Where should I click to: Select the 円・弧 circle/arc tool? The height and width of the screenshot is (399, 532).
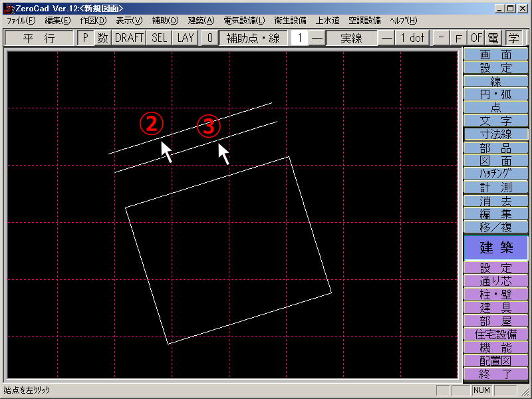pos(495,94)
